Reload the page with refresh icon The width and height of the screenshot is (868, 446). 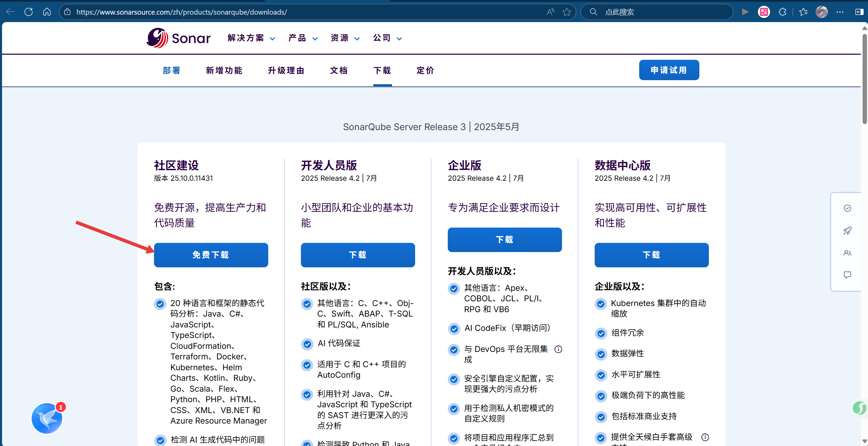[x=29, y=12]
